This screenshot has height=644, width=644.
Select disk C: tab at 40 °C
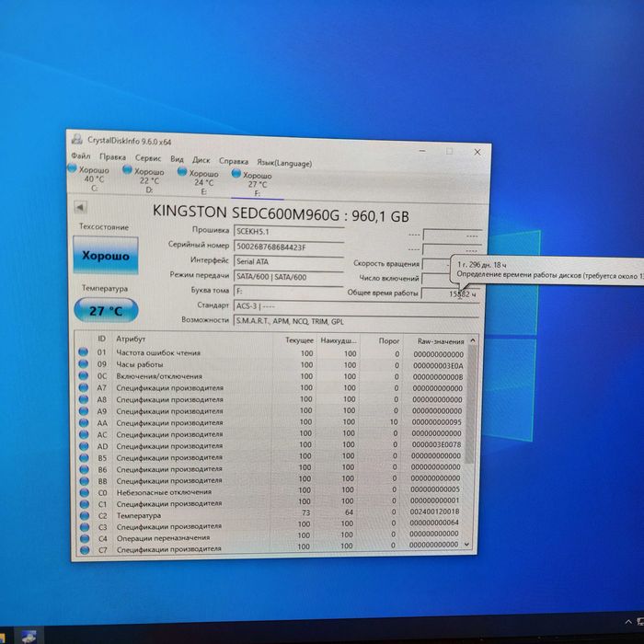tap(89, 178)
